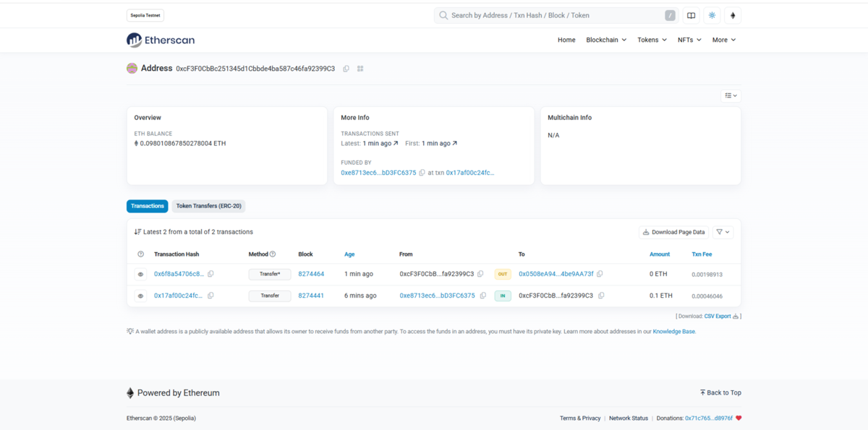Open Network Status link
This screenshot has height=430, width=868.
pos(629,418)
